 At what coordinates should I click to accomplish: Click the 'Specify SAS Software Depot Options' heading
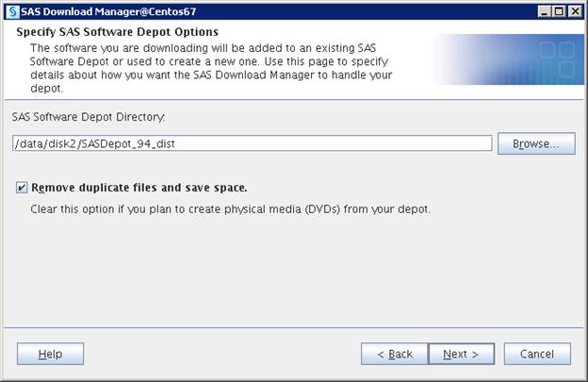(x=118, y=32)
